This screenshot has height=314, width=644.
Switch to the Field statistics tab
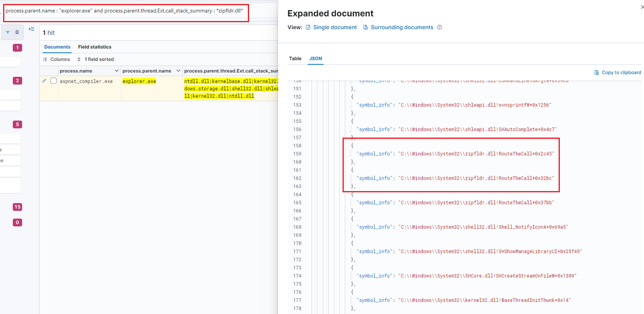coord(94,47)
